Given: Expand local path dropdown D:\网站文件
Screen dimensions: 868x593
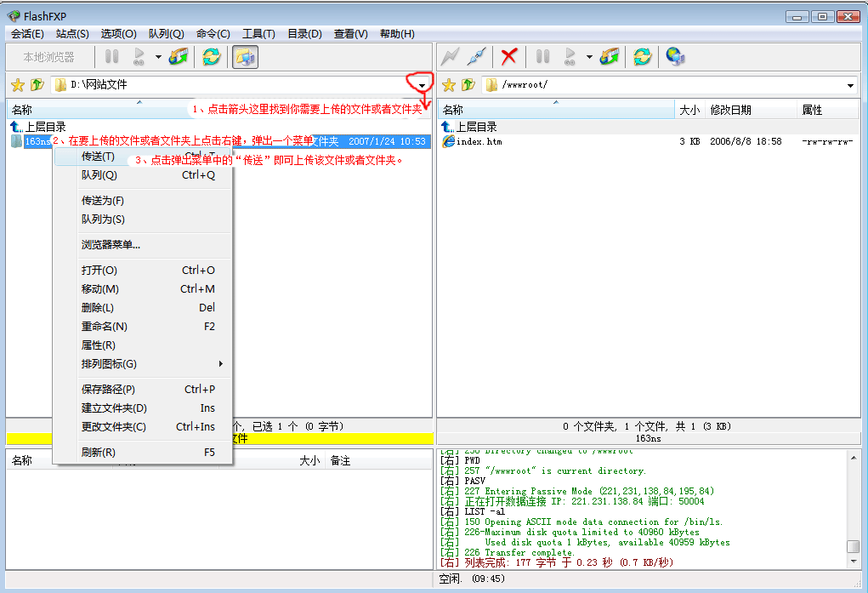Looking at the screenshot, I should point(423,85).
